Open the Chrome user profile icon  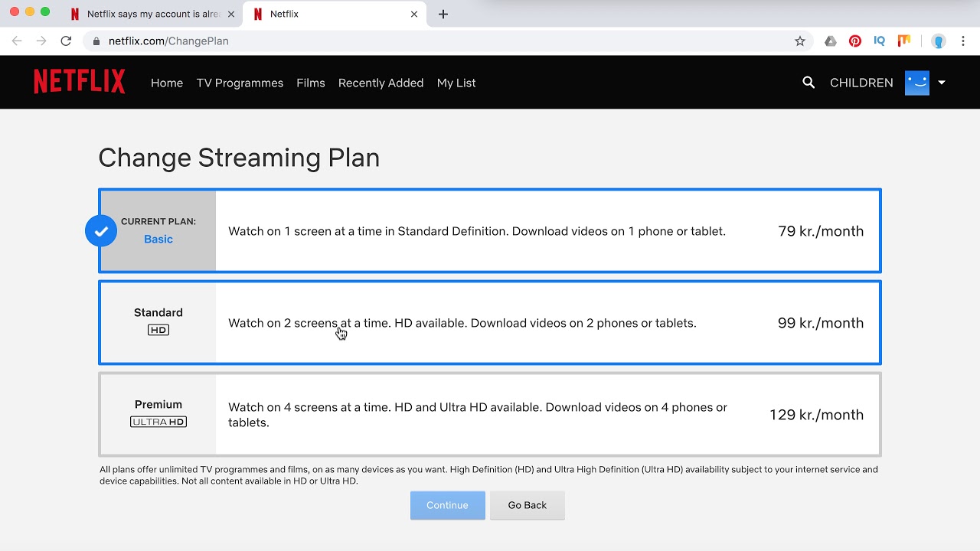point(939,41)
